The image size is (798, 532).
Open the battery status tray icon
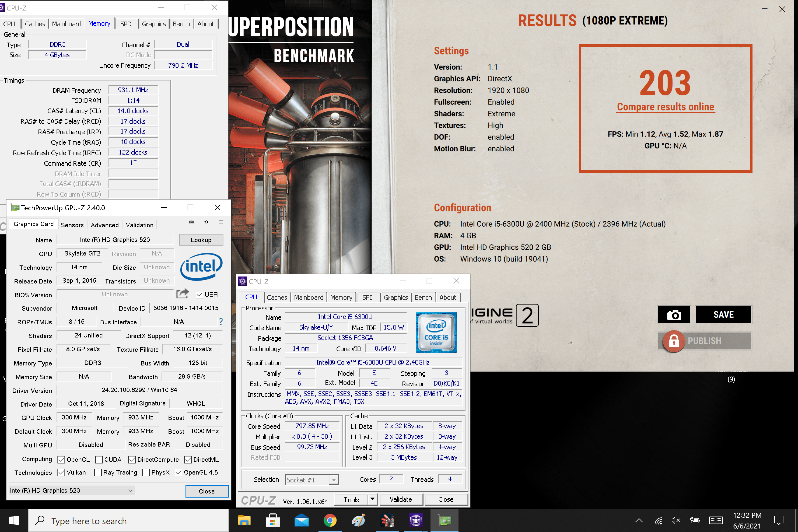694,520
